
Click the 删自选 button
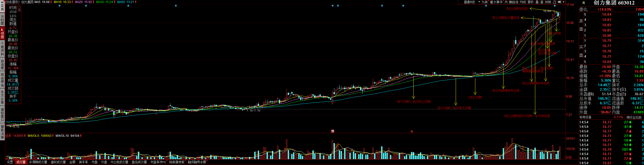pyautogui.click(x=513, y=2)
